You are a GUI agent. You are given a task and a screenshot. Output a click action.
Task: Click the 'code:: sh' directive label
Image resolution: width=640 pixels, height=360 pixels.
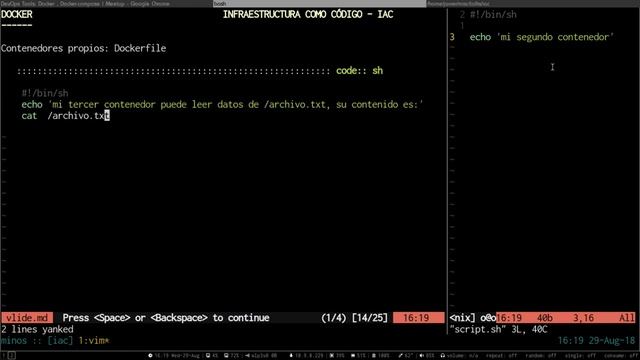click(360, 71)
